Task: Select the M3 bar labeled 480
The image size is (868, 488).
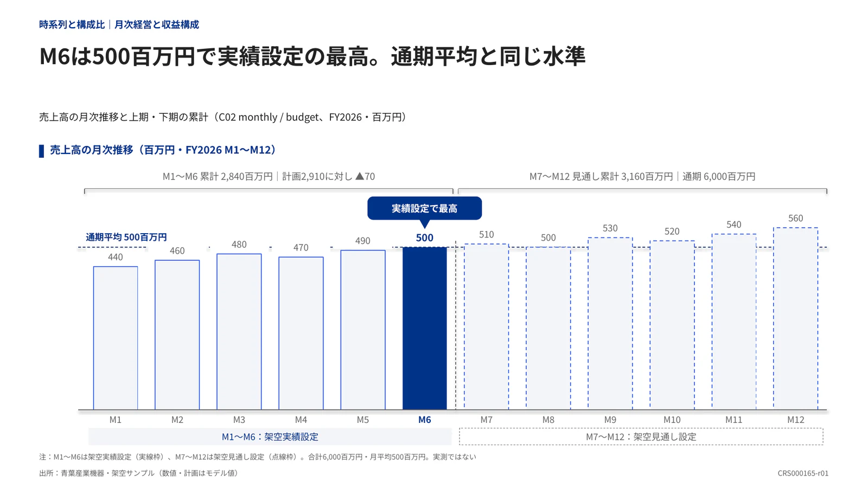Action: (x=239, y=331)
